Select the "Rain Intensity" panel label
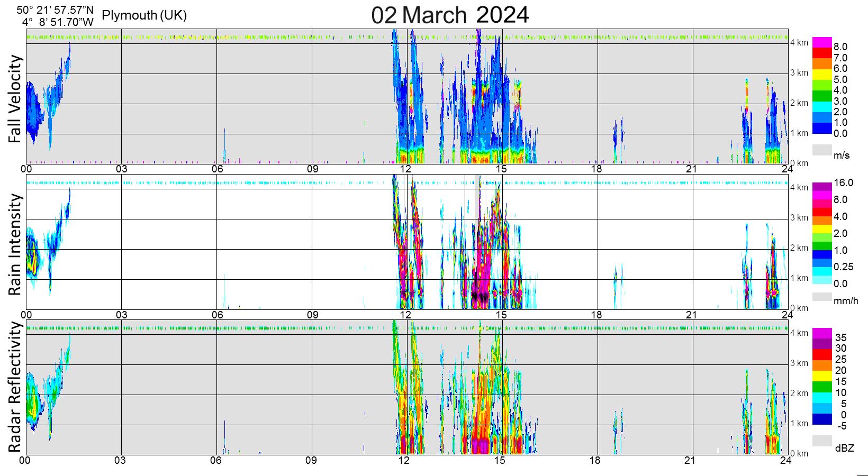This screenshot has width=868, height=476. click(16, 244)
